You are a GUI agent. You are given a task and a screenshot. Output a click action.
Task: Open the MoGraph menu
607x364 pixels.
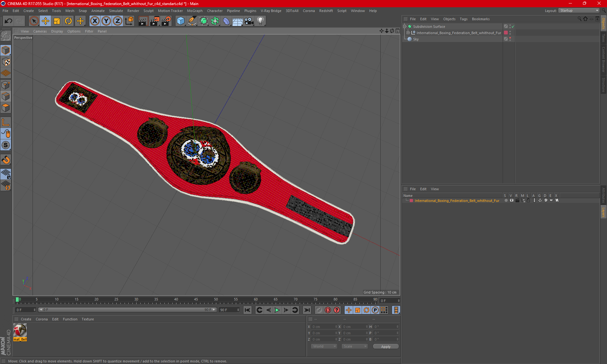(x=195, y=11)
